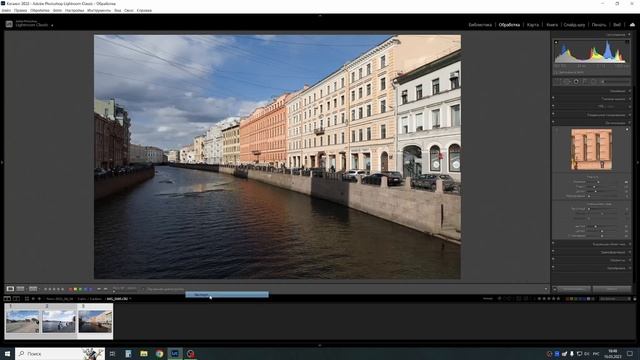Switch to Loupe view in toolbar
Image resolution: width=640 pixels, height=360 pixels.
pyautogui.click(x=10, y=289)
